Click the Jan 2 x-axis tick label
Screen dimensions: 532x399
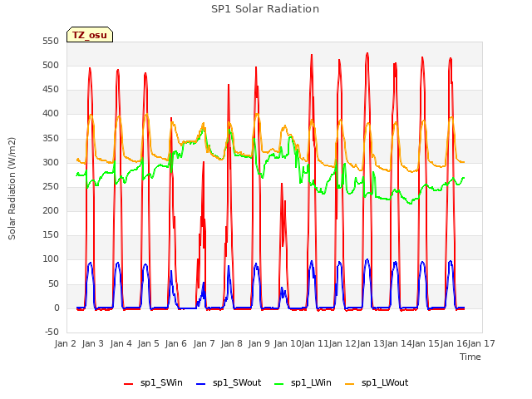point(65,343)
